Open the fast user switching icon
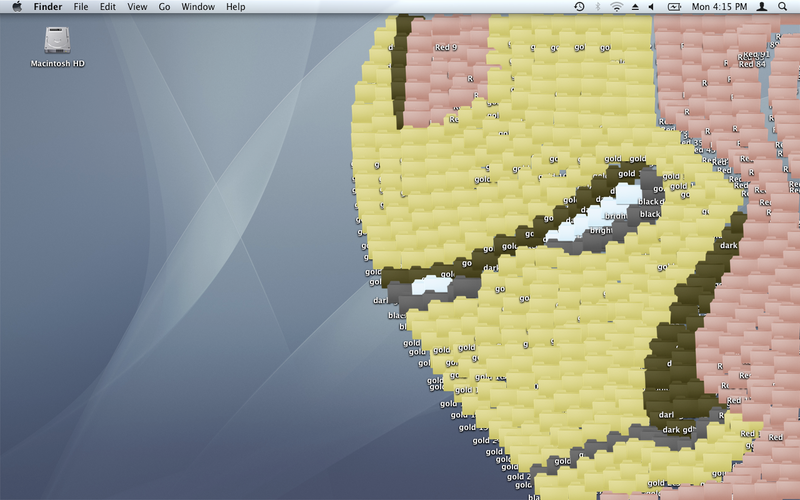The height and width of the screenshot is (500, 800). pos(762,7)
